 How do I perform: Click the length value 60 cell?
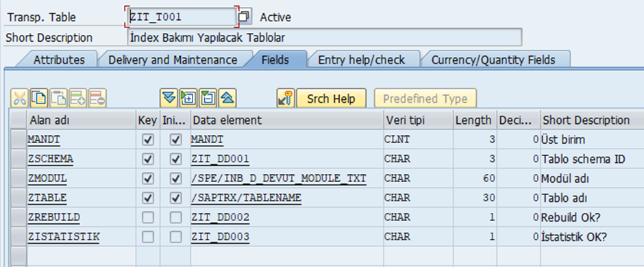pos(475,179)
